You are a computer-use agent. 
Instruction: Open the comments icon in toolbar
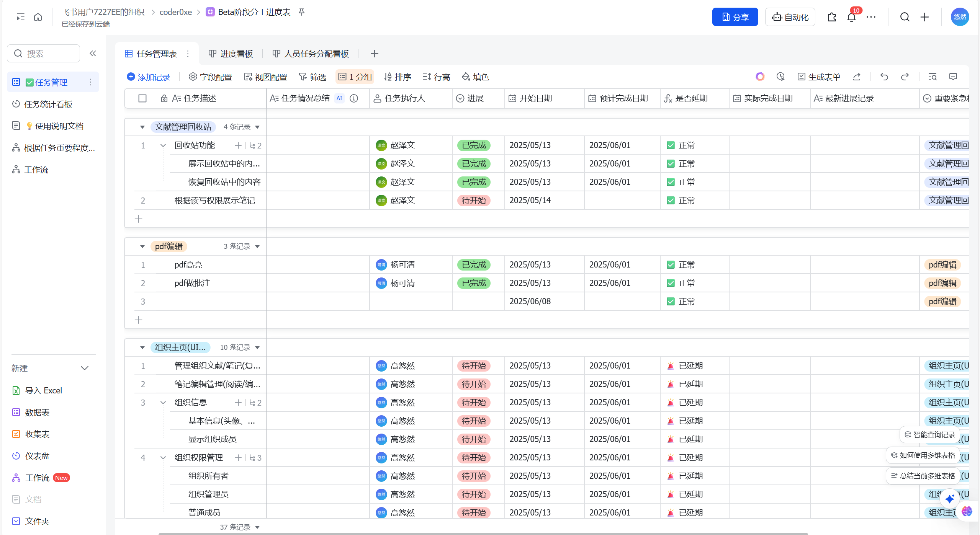pyautogui.click(x=953, y=77)
